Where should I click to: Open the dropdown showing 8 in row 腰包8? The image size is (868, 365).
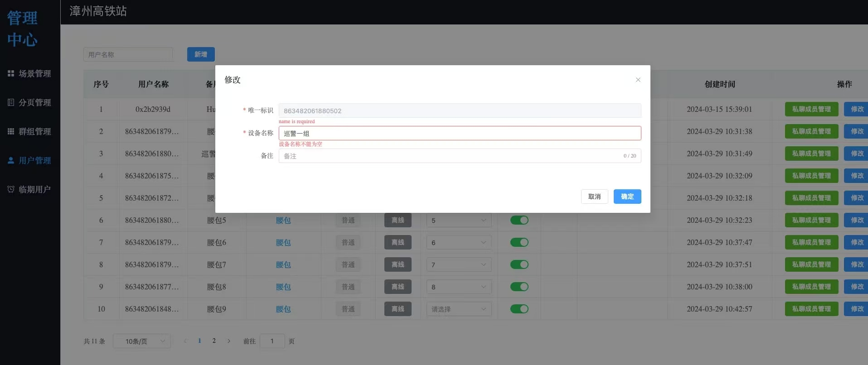click(459, 287)
